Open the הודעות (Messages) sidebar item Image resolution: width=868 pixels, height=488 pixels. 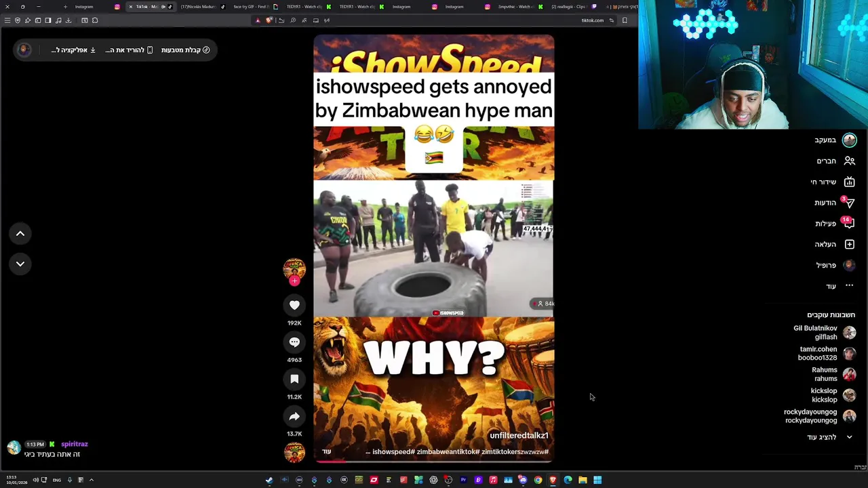click(834, 203)
